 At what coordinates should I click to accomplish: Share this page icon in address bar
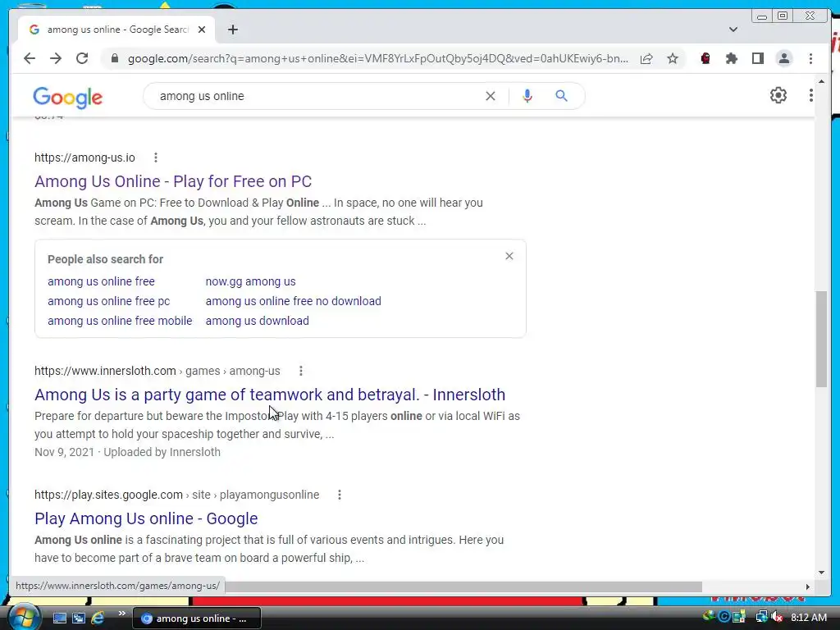pos(646,58)
